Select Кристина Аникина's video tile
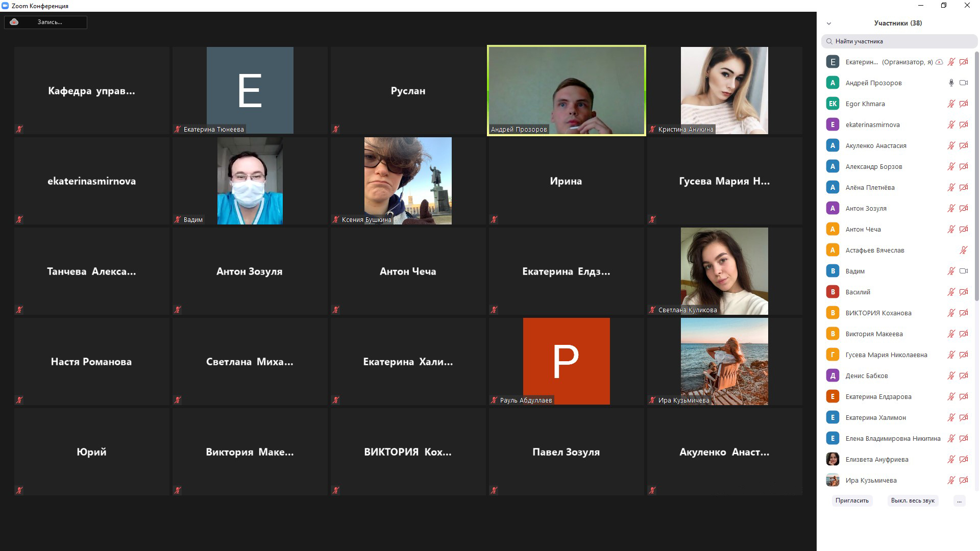Screen dimensions: 980x551 tap(724, 90)
